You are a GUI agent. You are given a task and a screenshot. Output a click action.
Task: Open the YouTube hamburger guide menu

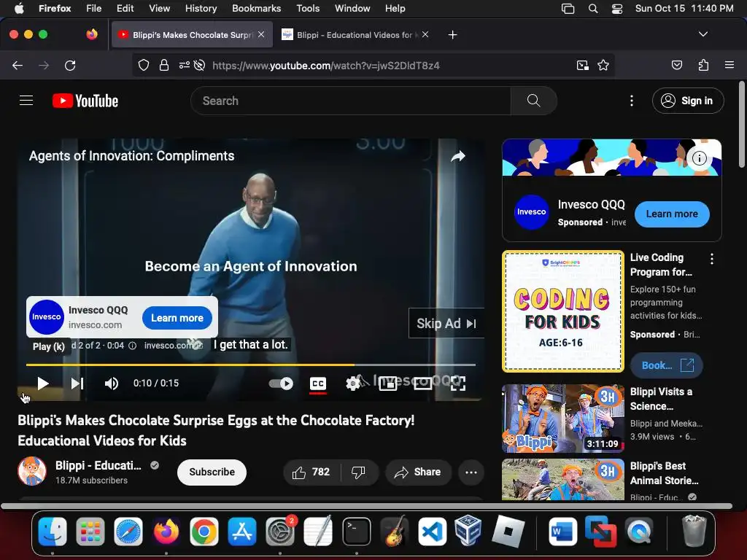[x=26, y=101]
